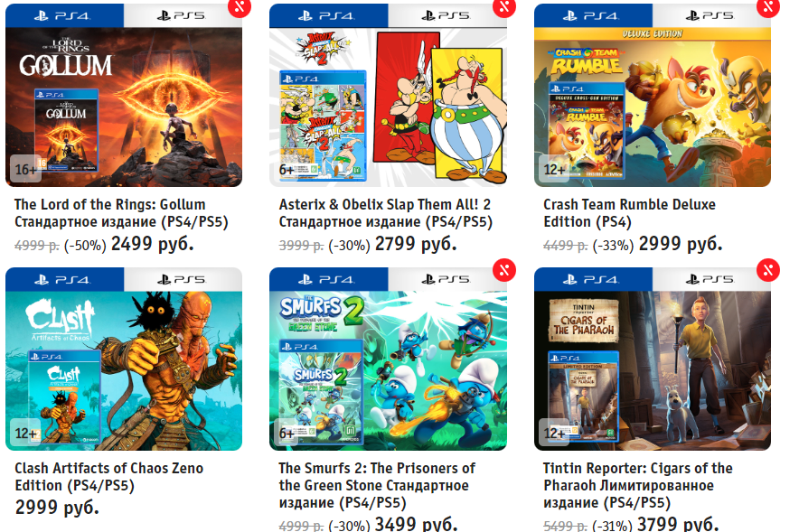Click the discount percent icon on Smurfs 2 card
Screen dimensions: 799x532
tap(504, 270)
